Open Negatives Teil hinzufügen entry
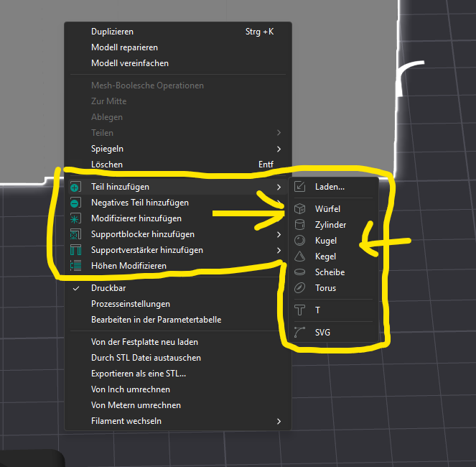 coord(178,203)
